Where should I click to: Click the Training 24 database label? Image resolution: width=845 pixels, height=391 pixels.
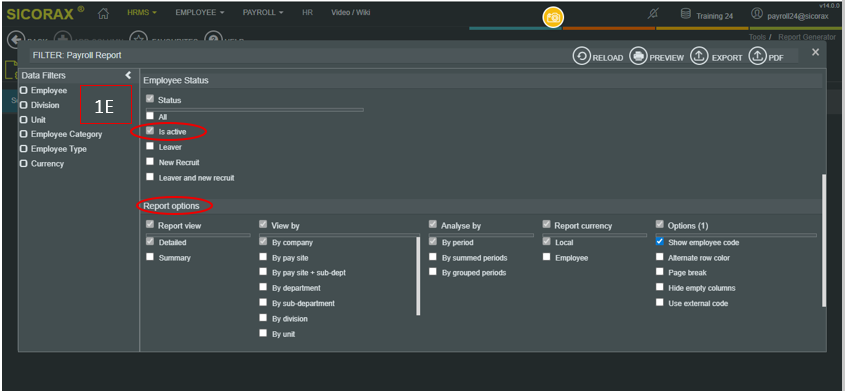(x=715, y=16)
